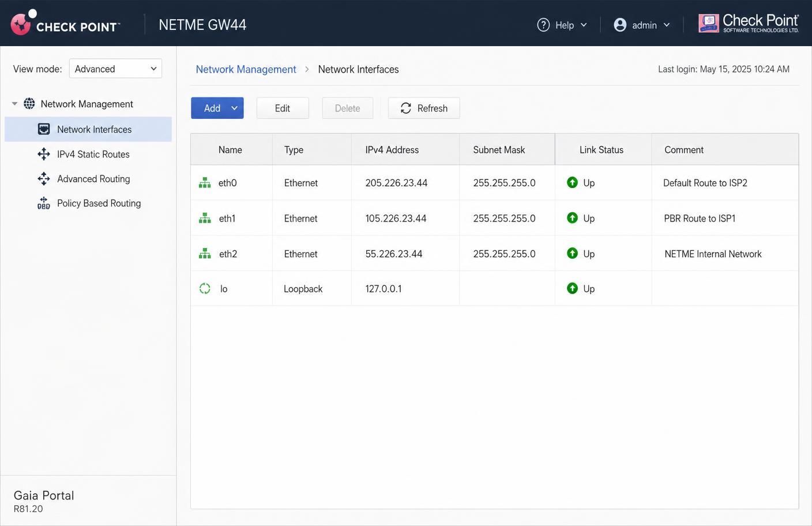Select the Network Management tree label
The width and height of the screenshot is (812, 526).
[87, 104]
